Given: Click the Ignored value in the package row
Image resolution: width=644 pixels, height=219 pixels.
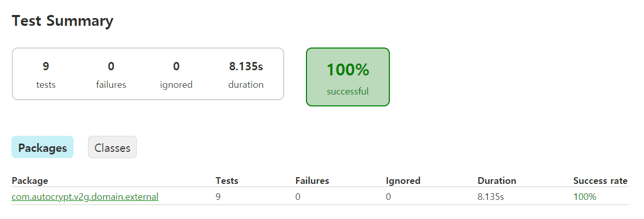Looking at the screenshot, I should click(x=389, y=197).
